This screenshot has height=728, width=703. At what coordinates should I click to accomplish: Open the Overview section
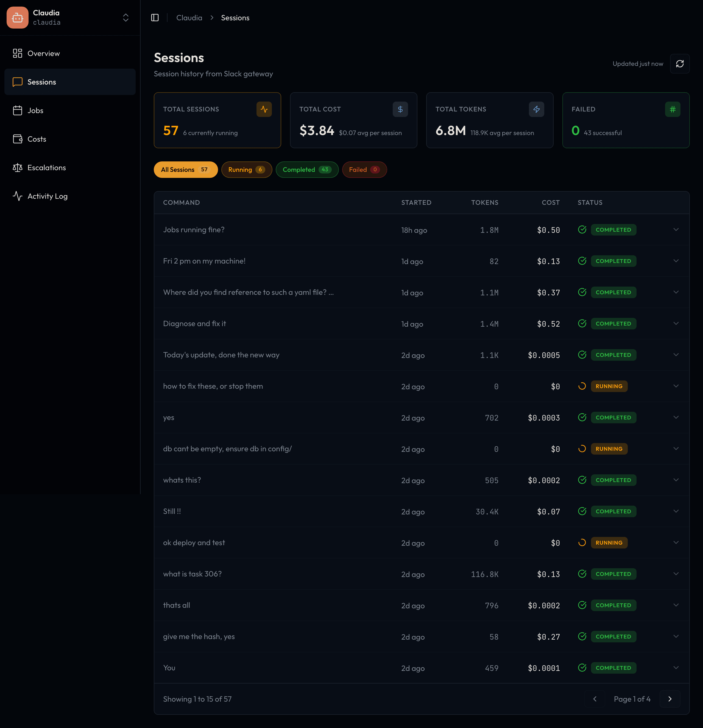(x=43, y=53)
